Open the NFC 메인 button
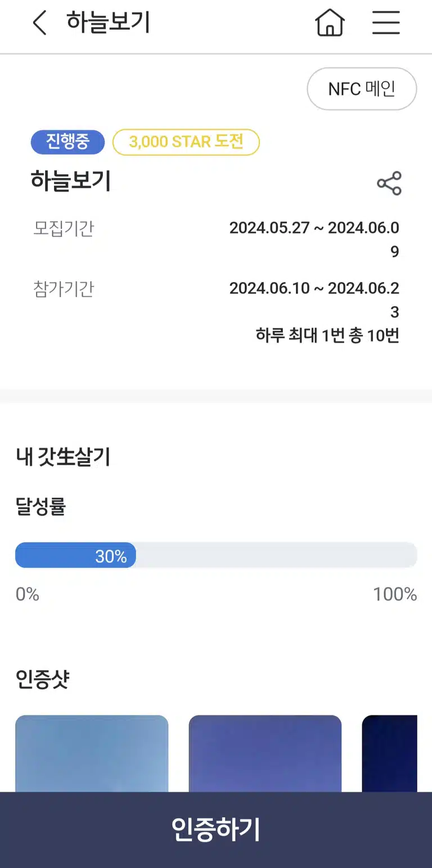 point(362,89)
